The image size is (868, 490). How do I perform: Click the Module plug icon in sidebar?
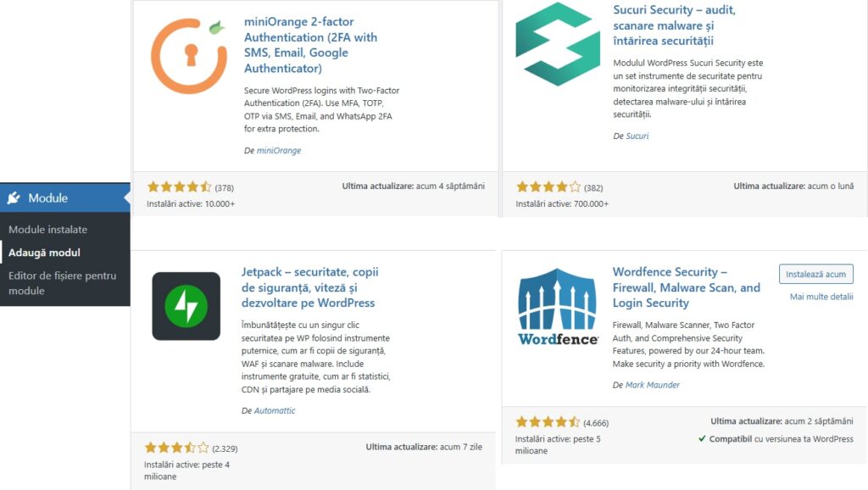point(14,198)
